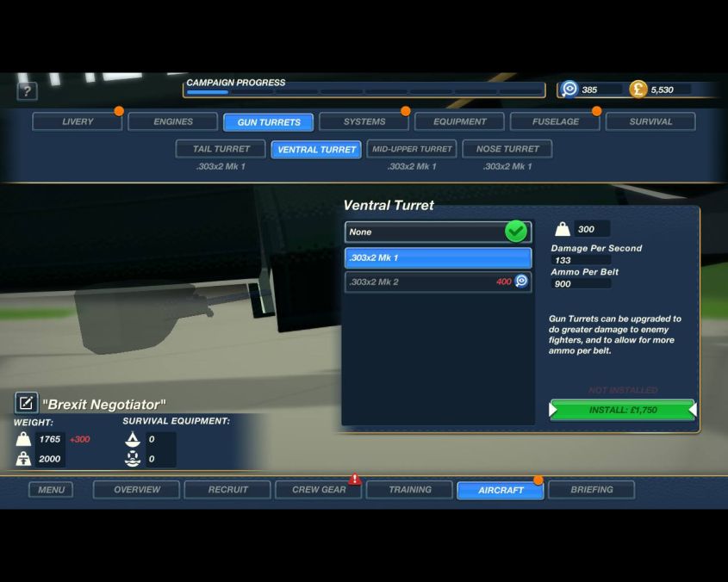Open the Gun Turrets tab
728x582 pixels.
(268, 122)
